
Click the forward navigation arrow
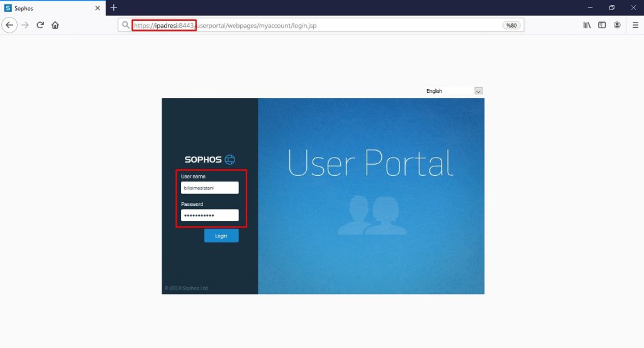[x=25, y=25]
